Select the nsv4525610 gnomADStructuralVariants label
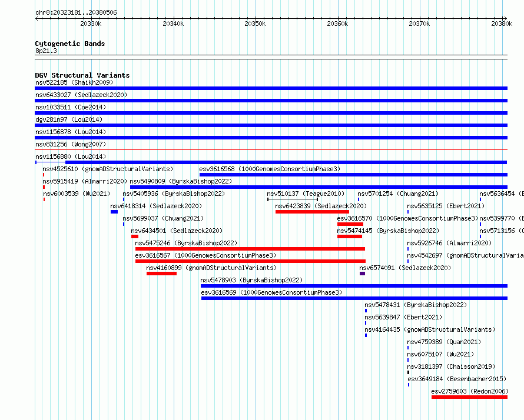The image size is (524, 420). (108, 169)
